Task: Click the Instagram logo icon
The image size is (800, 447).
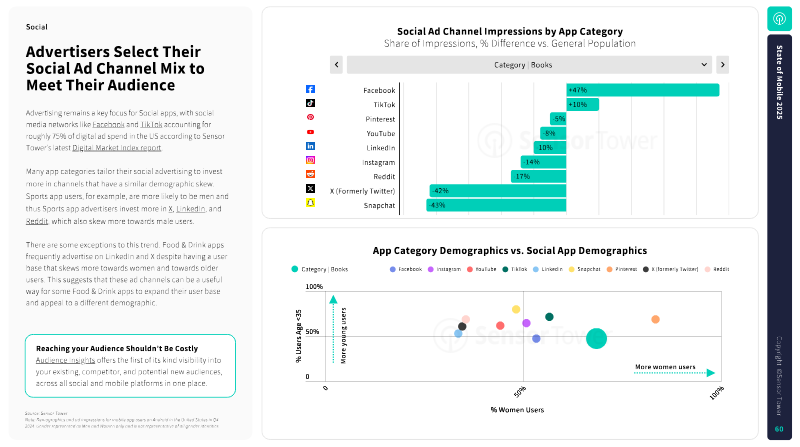Action: point(310,160)
